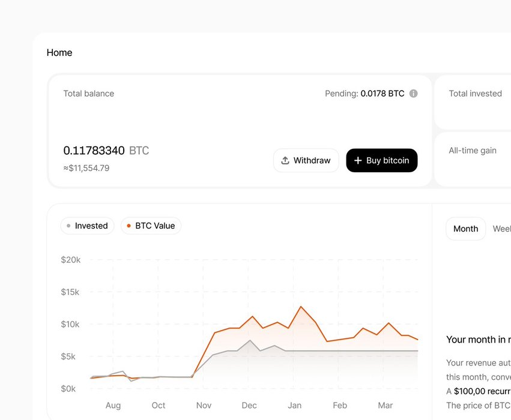Viewport: 511px width, 420px height.
Task: Click the Total invested label
Action: pos(475,94)
